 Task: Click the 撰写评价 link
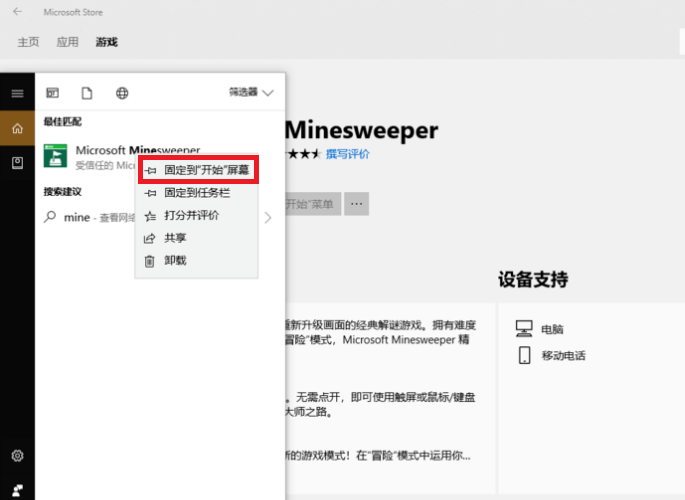tap(347, 154)
